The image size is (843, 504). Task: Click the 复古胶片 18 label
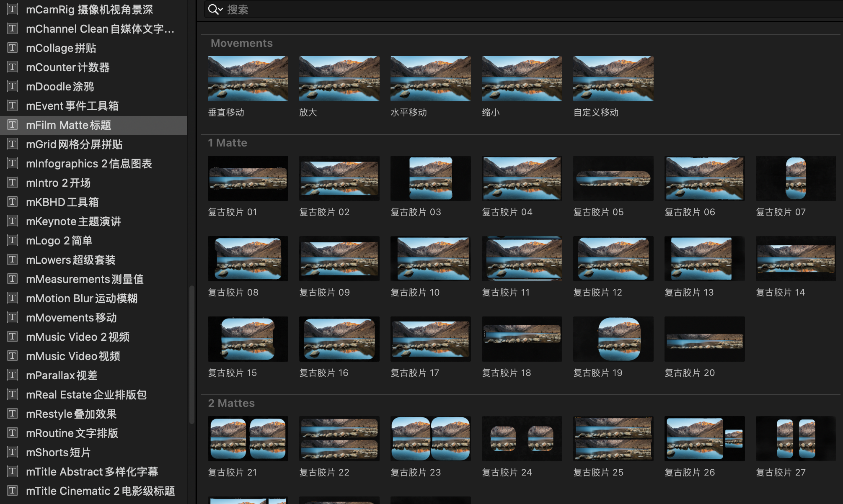coord(507,373)
